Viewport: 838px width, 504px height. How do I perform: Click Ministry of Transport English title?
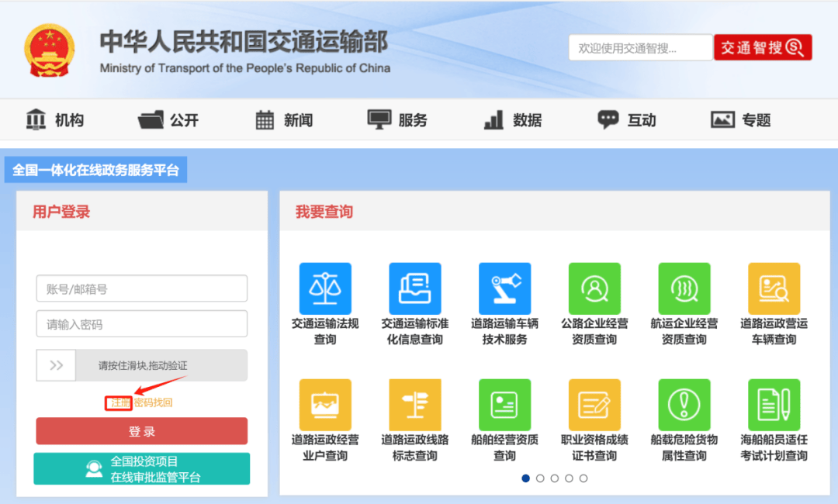click(244, 68)
